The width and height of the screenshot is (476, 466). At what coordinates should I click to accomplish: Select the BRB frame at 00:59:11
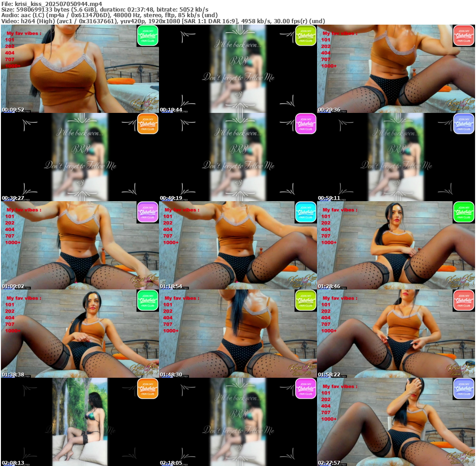pos(396,157)
